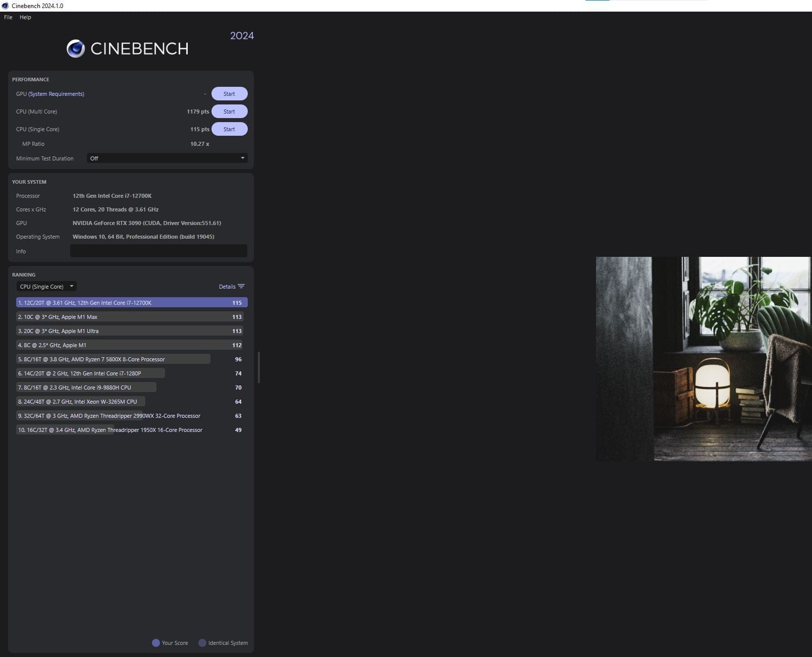Select the i7-12700K ranking row
The height and width of the screenshot is (657, 812).
(x=132, y=303)
